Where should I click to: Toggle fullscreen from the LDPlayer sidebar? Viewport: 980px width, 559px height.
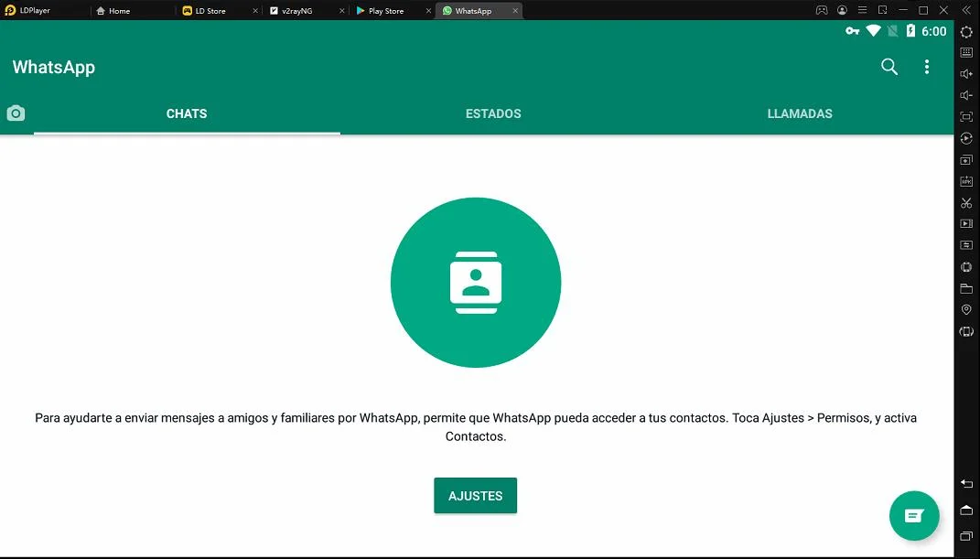966,117
